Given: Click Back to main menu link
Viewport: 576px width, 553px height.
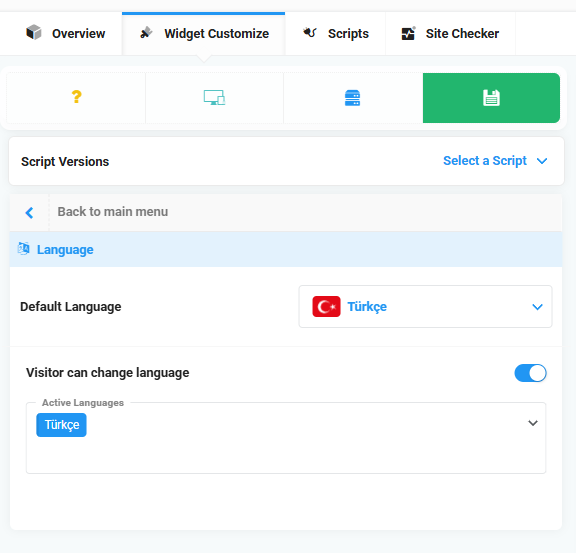Looking at the screenshot, I should [112, 212].
